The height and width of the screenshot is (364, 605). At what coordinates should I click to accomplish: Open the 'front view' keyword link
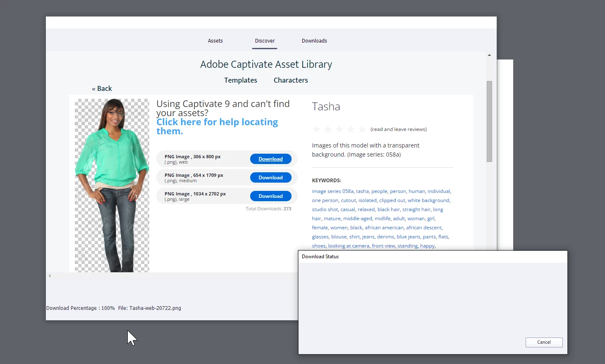click(383, 246)
